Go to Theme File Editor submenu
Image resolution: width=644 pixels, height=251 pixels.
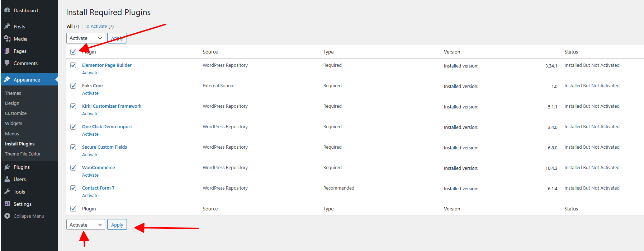(x=23, y=154)
